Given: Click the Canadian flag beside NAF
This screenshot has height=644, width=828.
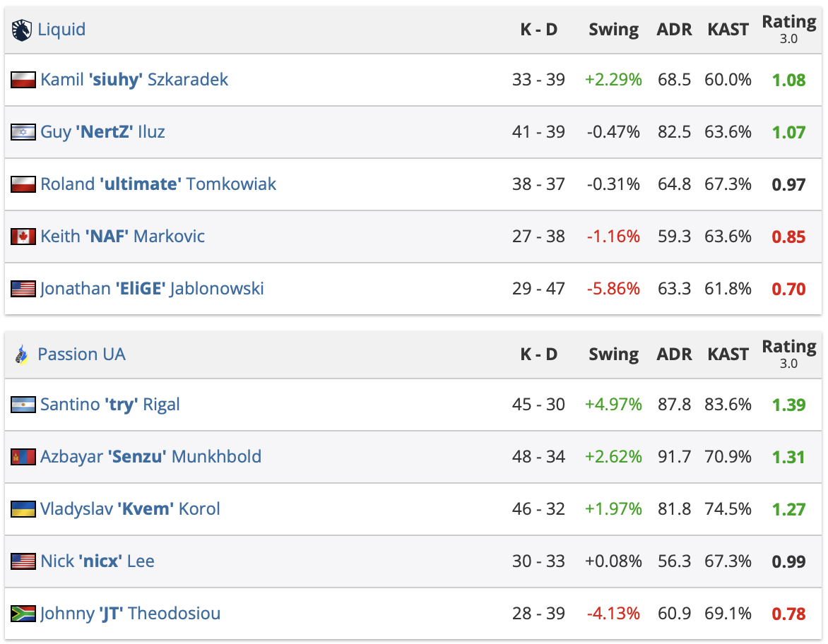Looking at the screenshot, I should click(x=23, y=237).
